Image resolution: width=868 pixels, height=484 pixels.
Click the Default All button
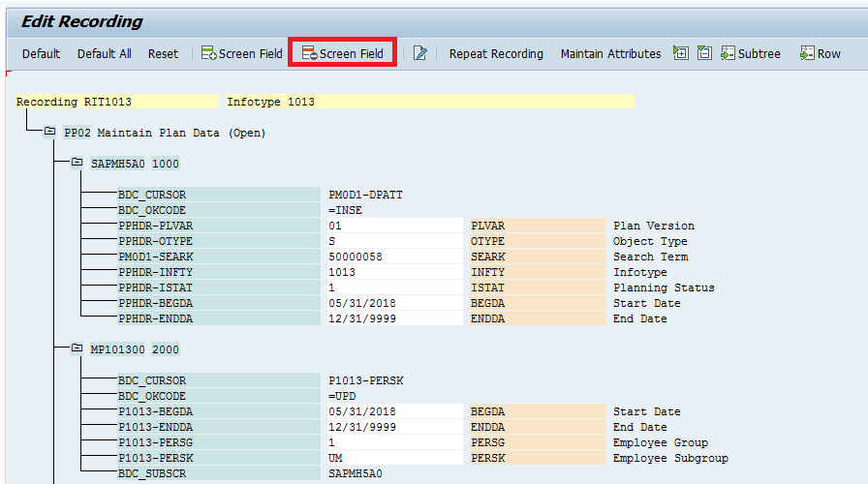[x=104, y=53]
